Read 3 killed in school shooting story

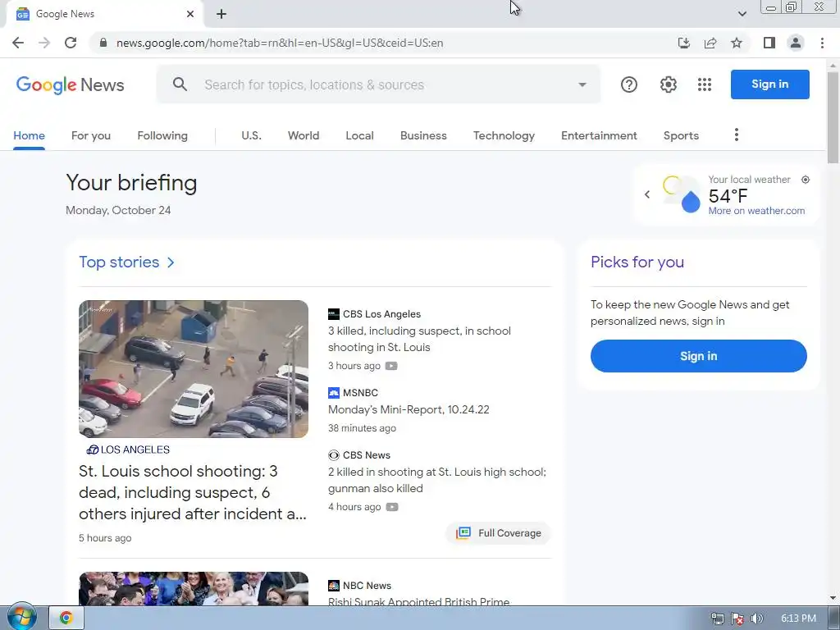tap(419, 339)
